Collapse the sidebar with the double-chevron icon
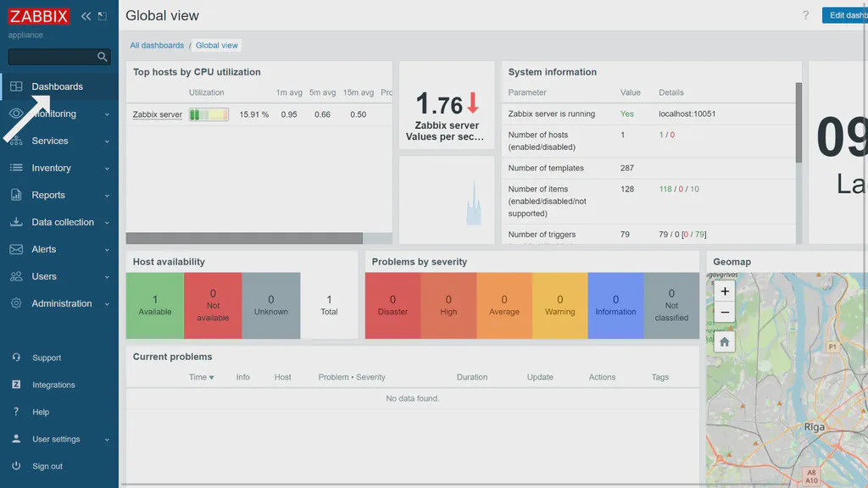The image size is (868, 488). coord(85,14)
